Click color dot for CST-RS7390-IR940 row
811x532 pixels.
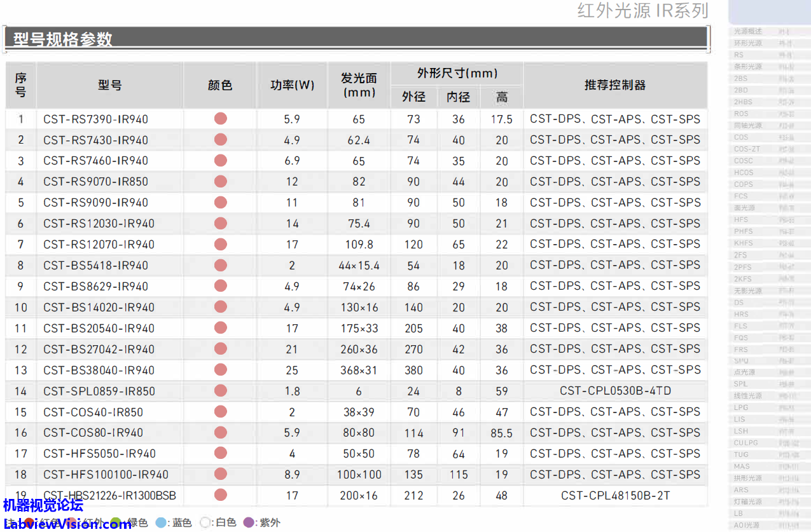221,118
